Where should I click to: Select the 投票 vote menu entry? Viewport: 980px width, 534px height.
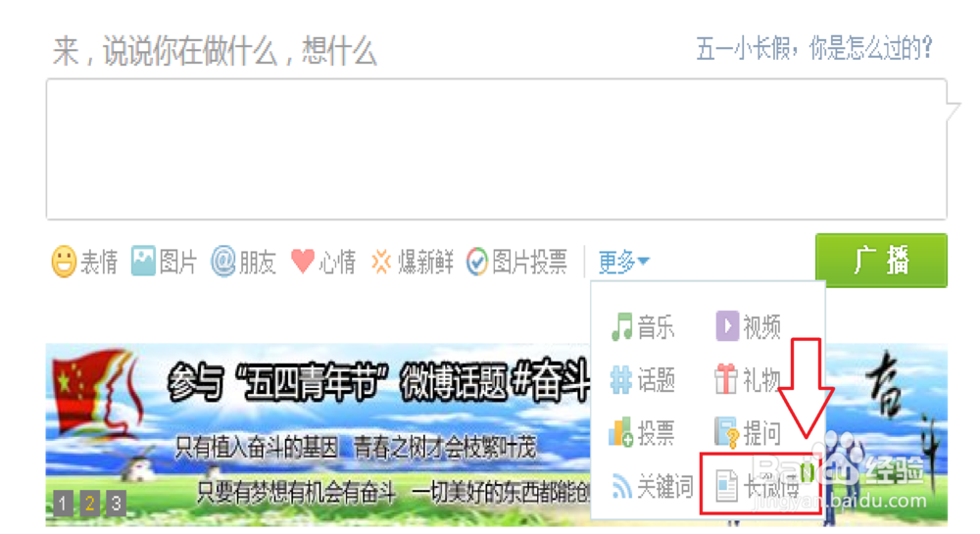pyautogui.click(x=642, y=432)
